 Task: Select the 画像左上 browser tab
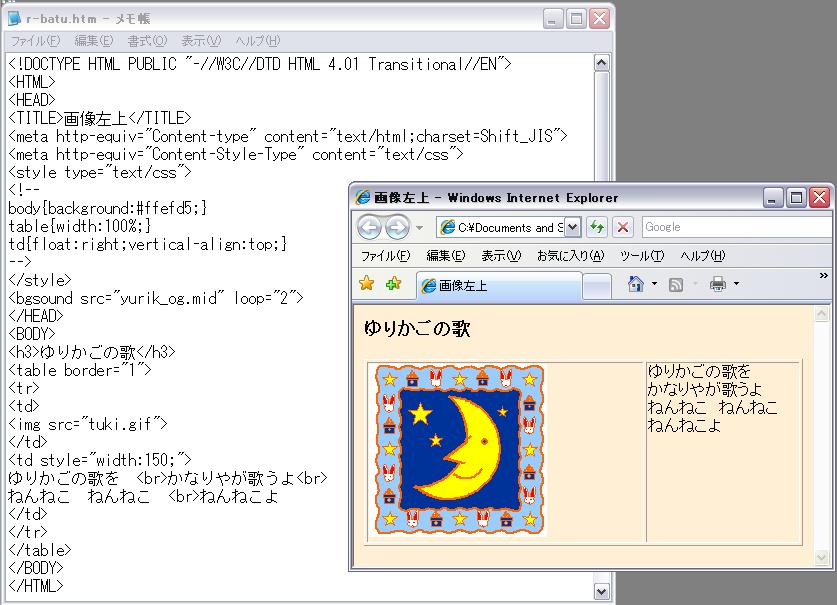(499, 286)
